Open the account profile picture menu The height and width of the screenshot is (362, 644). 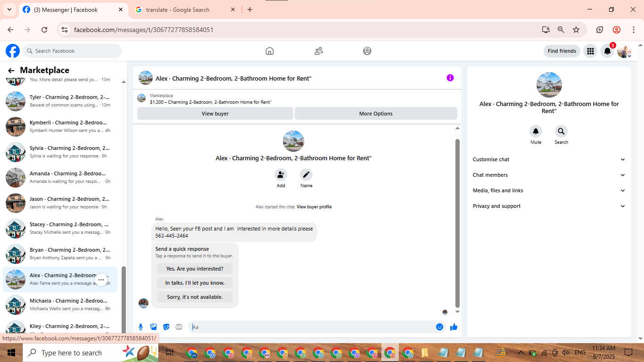[x=624, y=51]
